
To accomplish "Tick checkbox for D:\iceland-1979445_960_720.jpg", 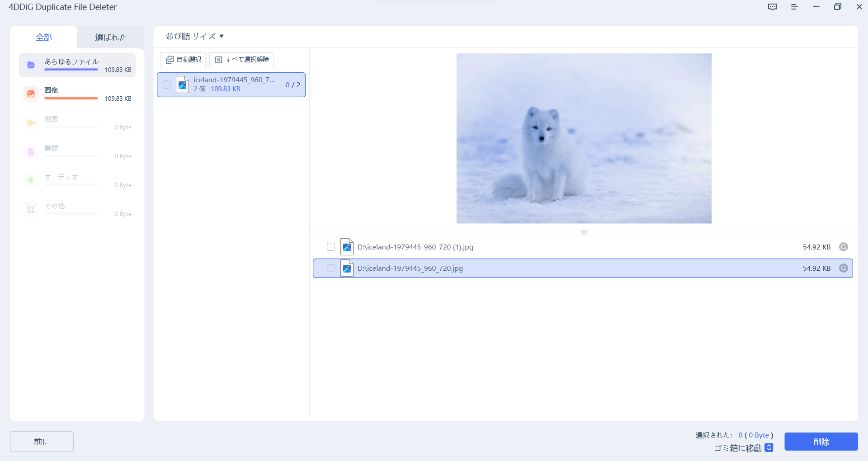I will [331, 268].
